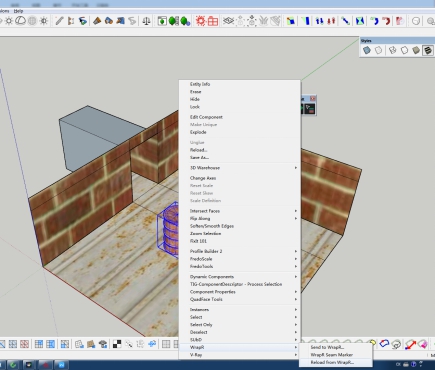The image size is (435, 370).
Task: Click the red grid icon in bottom toolbar
Action: 24,344
